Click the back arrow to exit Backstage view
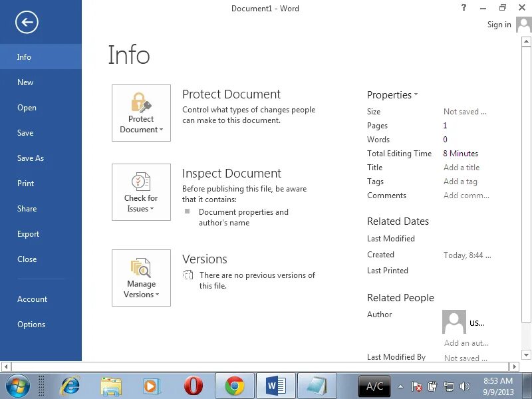 coord(26,22)
